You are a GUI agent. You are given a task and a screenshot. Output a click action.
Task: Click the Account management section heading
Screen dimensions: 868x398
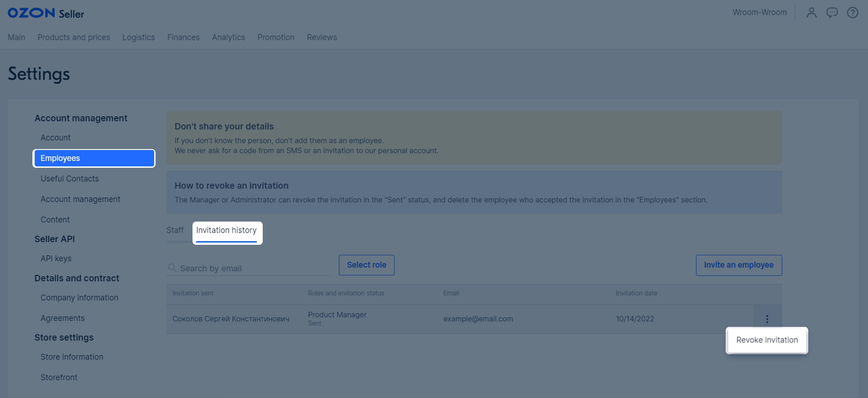coord(81,118)
